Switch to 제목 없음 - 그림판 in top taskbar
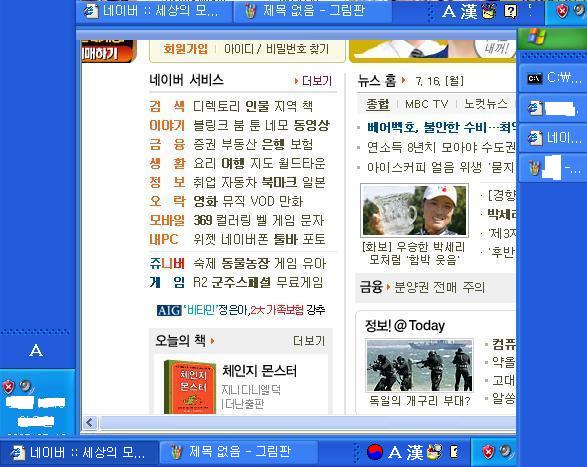Image resolution: width=587 pixels, height=467 pixels. coord(313,11)
